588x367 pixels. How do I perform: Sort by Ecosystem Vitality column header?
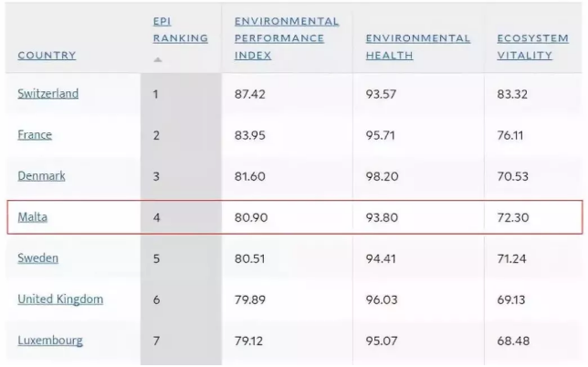point(531,47)
